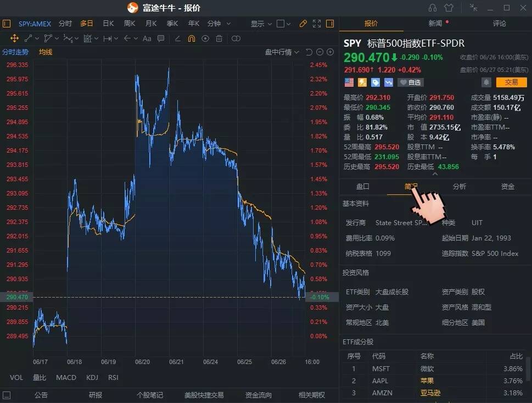The height and width of the screenshot is (403, 532).
Task: Toggle the 分时走势 price line label
Action: coord(15,52)
